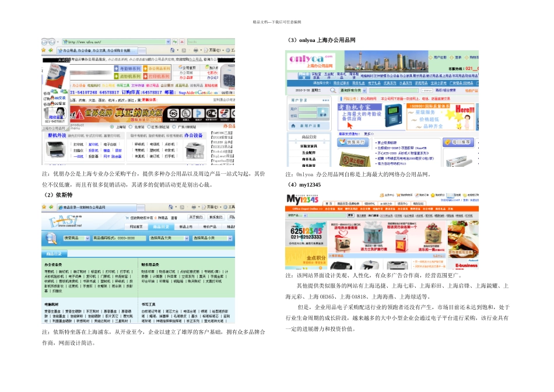This screenshot has height=392, width=554.
Task: Select the 广东/深圳站 radio button
Action: pyautogui.click(x=174, y=127)
